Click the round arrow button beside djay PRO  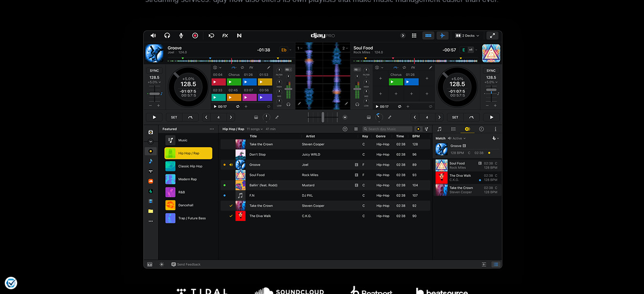(402, 35)
